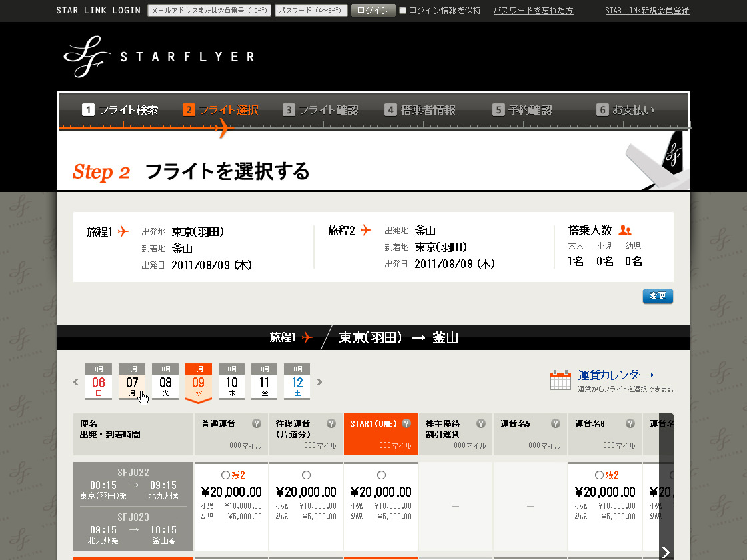Go to step 1 フライト検索
The height and width of the screenshot is (560, 747).
(x=121, y=110)
